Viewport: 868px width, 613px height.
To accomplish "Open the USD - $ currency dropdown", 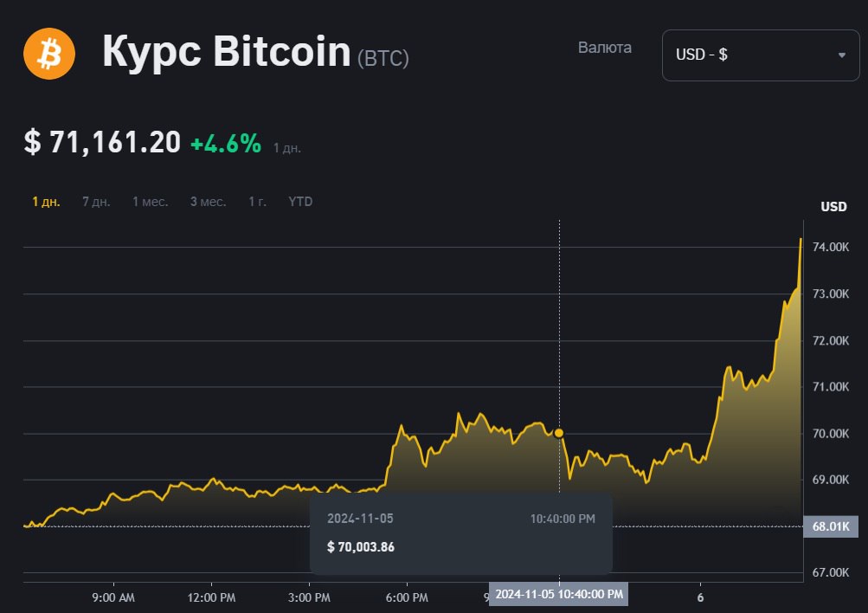I will pos(760,55).
